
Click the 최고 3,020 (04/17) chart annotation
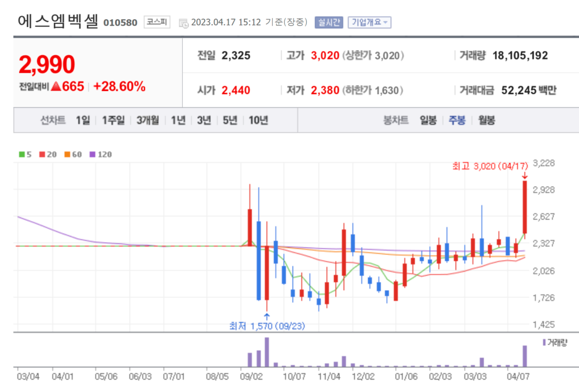point(490,167)
